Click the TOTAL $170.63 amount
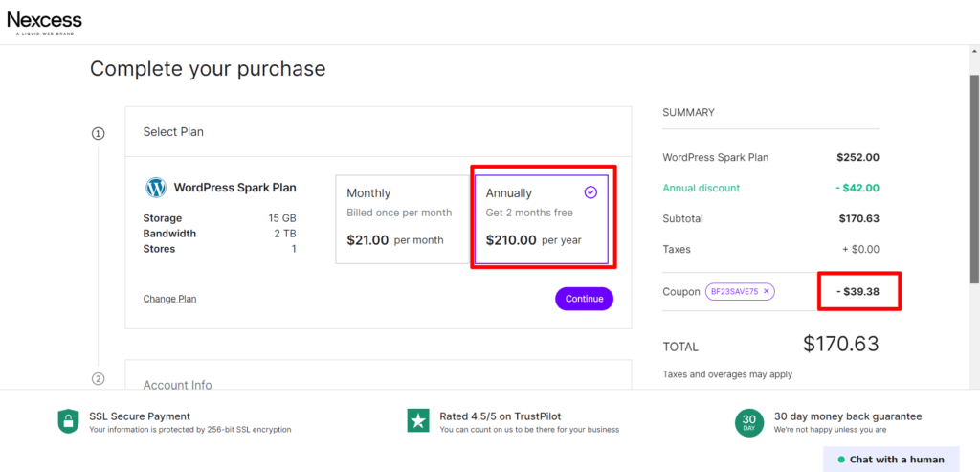980x472 pixels. pos(841,344)
